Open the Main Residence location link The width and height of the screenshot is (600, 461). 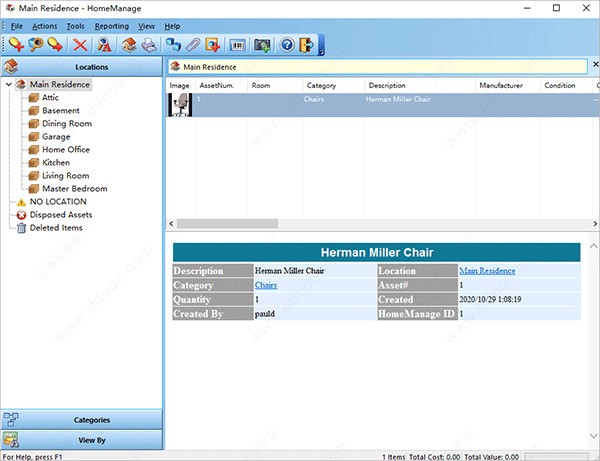(x=487, y=271)
